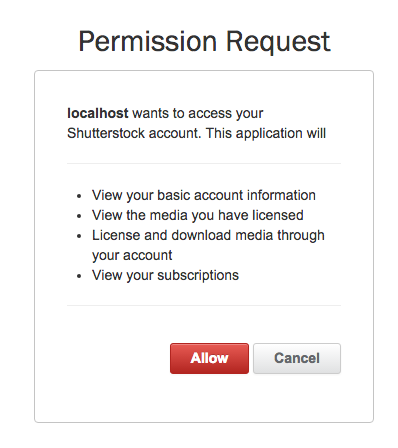The width and height of the screenshot is (398, 448).
Task: Click View your basic account information item
Action: tap(204, 195)
